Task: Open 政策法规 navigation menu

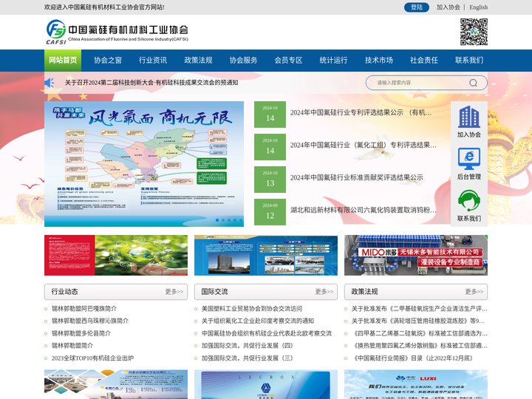Action: tap(198, 61)
